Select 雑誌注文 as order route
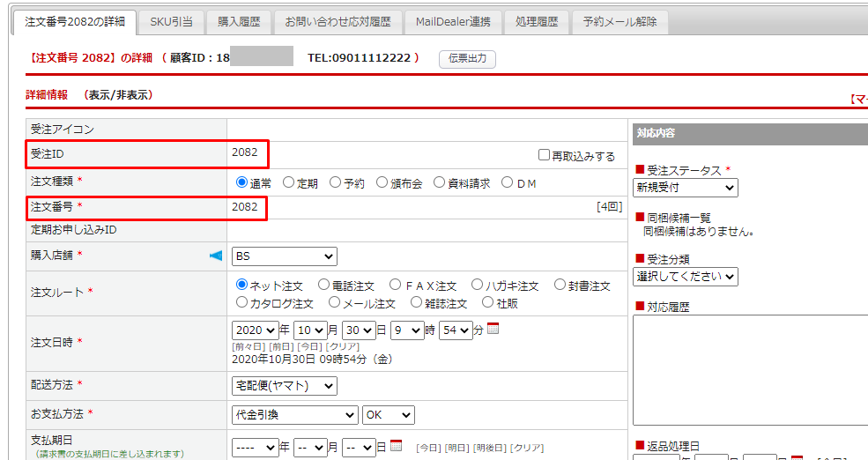The height and width of the screenshot is (460, 868). [x=416, y=302]
